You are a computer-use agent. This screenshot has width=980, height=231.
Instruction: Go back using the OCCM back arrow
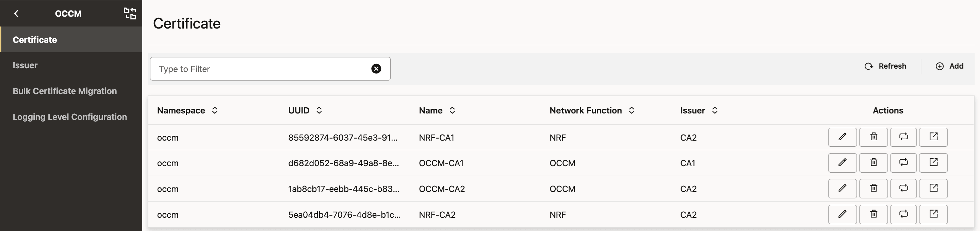click(x=16, y=13)
